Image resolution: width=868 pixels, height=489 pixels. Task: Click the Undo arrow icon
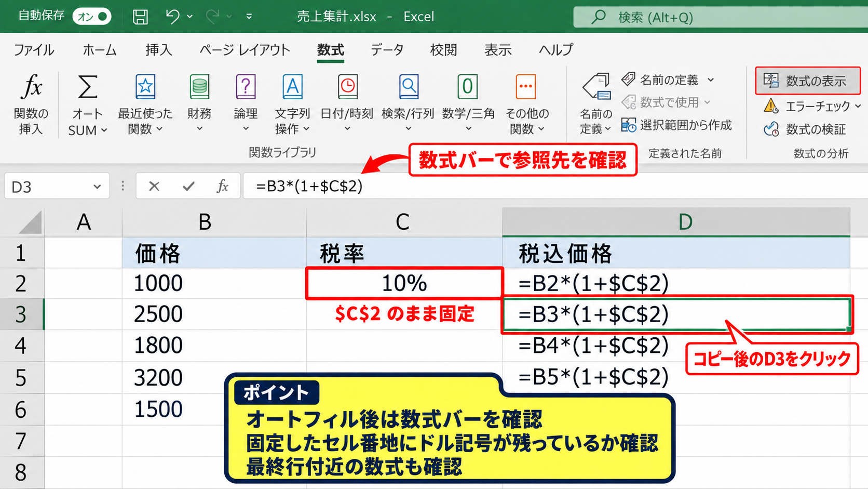tap(172, 17)
